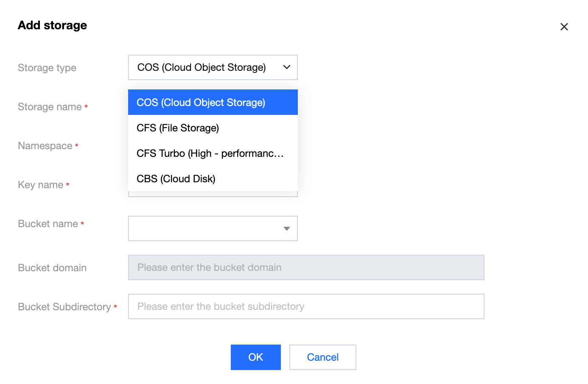
Task: Click the bucket domain input field
Action: (x=306, y=267)
